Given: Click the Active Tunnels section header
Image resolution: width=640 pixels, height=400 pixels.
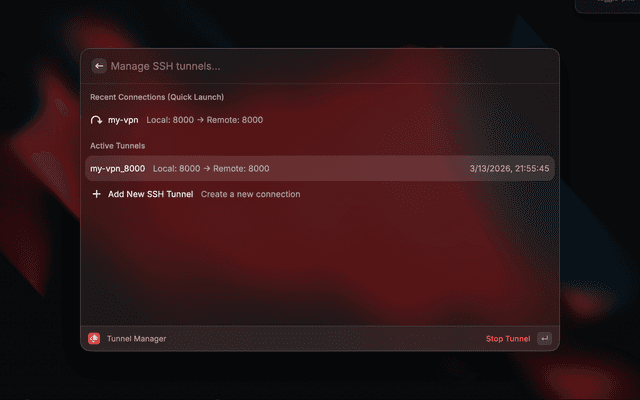Looking at the screenshot, I should coord(118,146).
